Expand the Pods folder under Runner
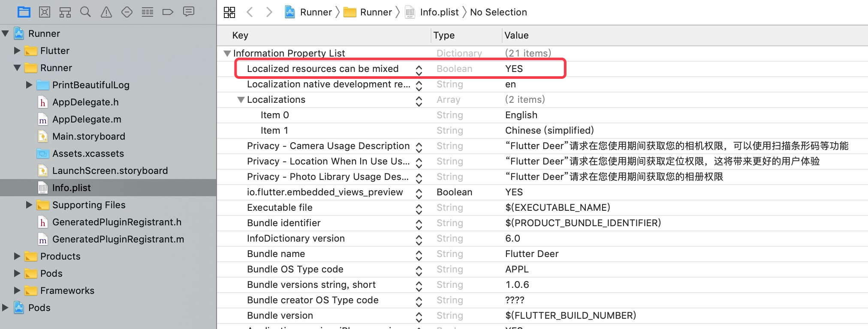Screen dimensions: 868x329 [x=17, y=273]
